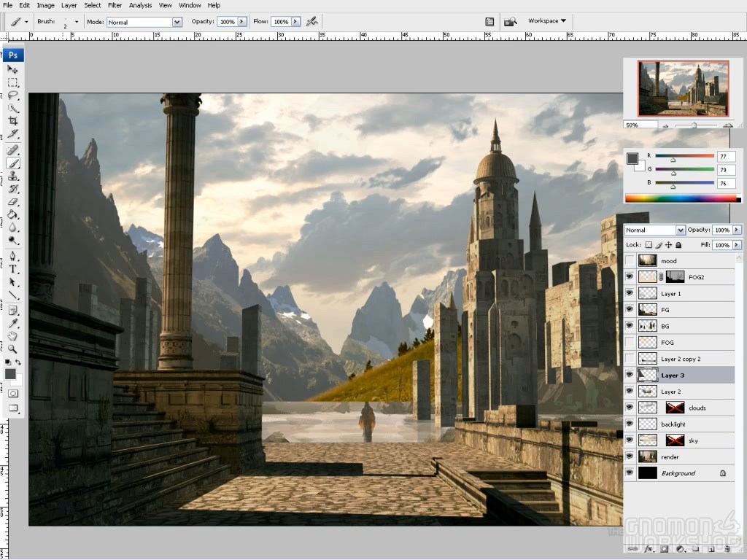Select the Lasso tool
The image size is (747, 560).
point(13,95)
